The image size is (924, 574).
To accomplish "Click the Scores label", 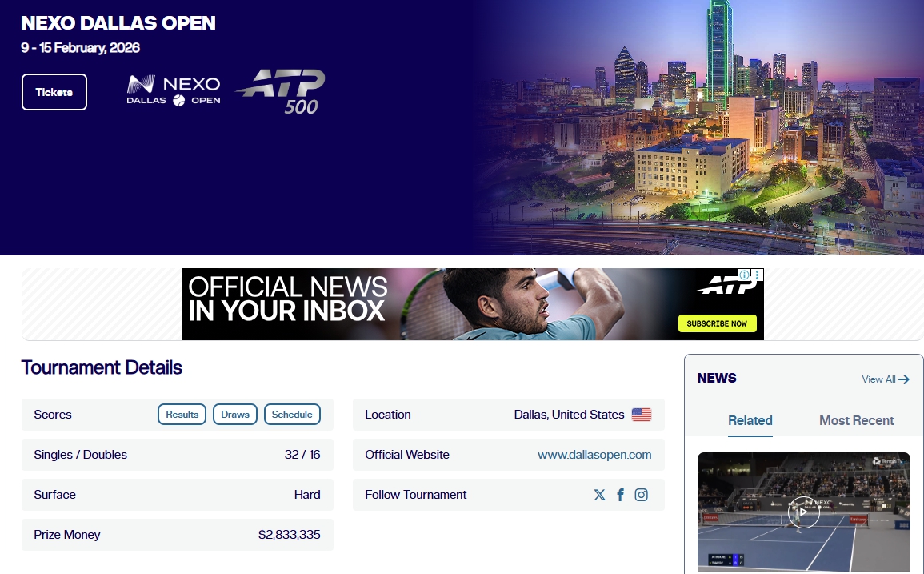I will (53, 415).
